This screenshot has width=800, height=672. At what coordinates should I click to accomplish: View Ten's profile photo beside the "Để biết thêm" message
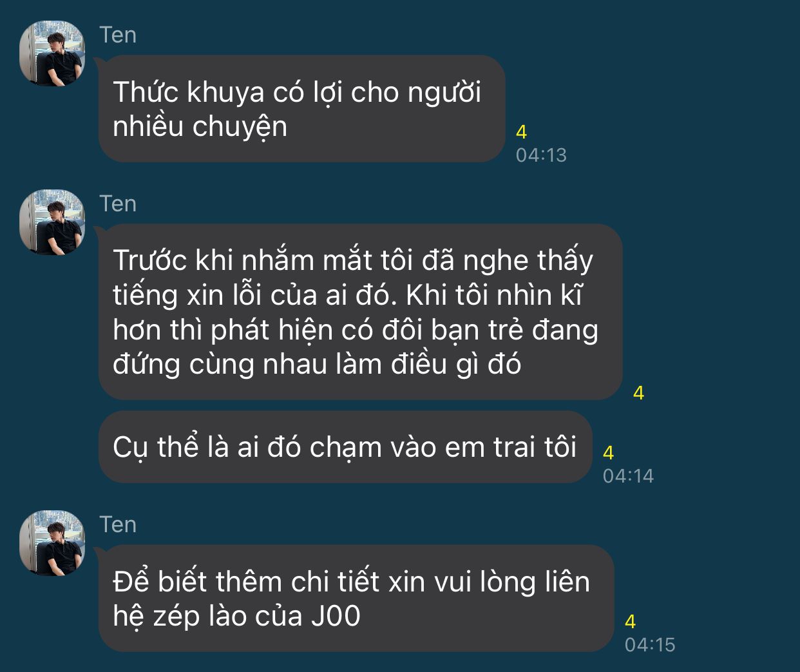pyautogui.click(x=52, y=543)
